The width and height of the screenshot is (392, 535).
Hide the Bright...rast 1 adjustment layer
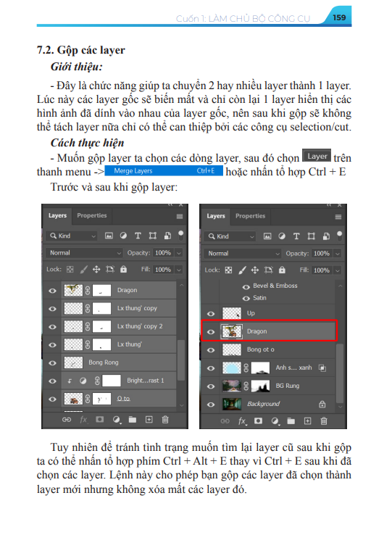pos(52,381)
